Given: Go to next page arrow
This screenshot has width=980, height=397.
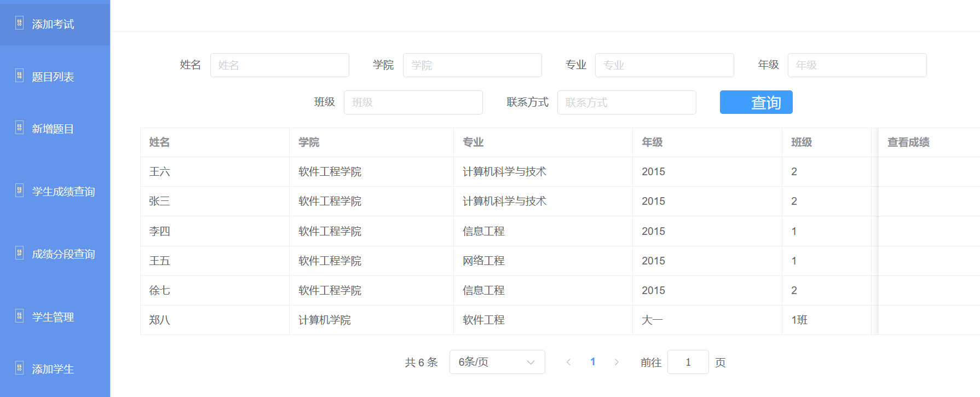Looking at the screenshot, I should [x=616, y=362].
